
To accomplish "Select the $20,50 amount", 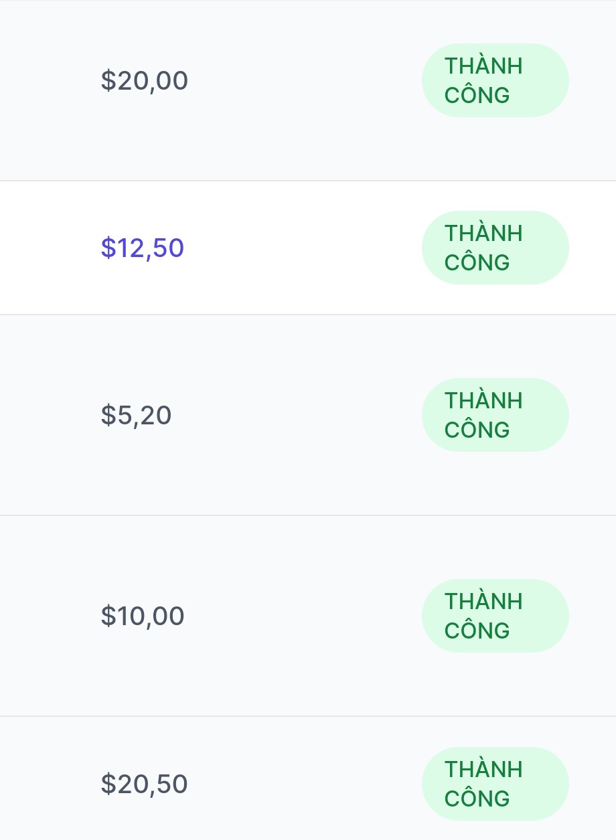I will click(144, 784).
